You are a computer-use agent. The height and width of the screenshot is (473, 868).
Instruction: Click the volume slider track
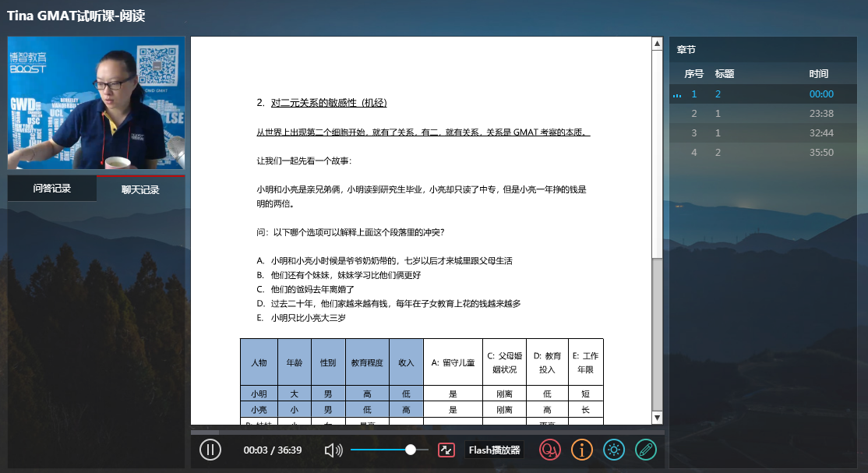(x=382, y=450)
